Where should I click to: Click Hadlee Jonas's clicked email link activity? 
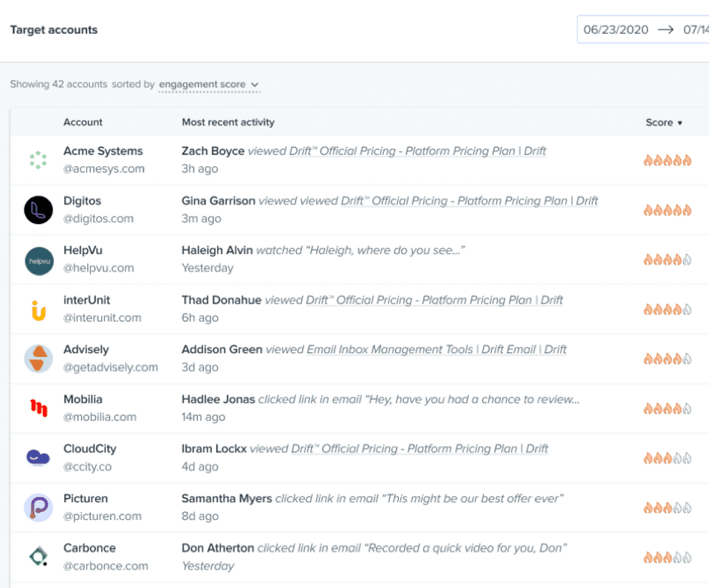[381, 400]
